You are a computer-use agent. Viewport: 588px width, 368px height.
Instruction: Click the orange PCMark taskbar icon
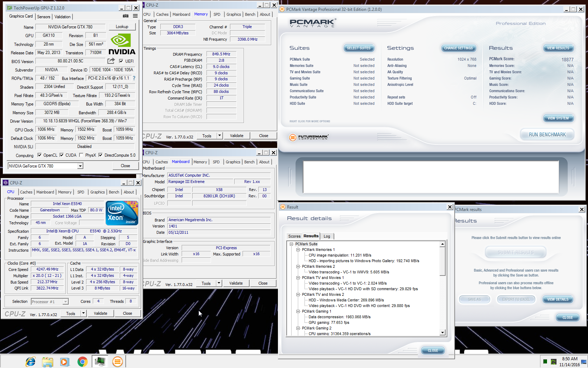tap(118, 361)
